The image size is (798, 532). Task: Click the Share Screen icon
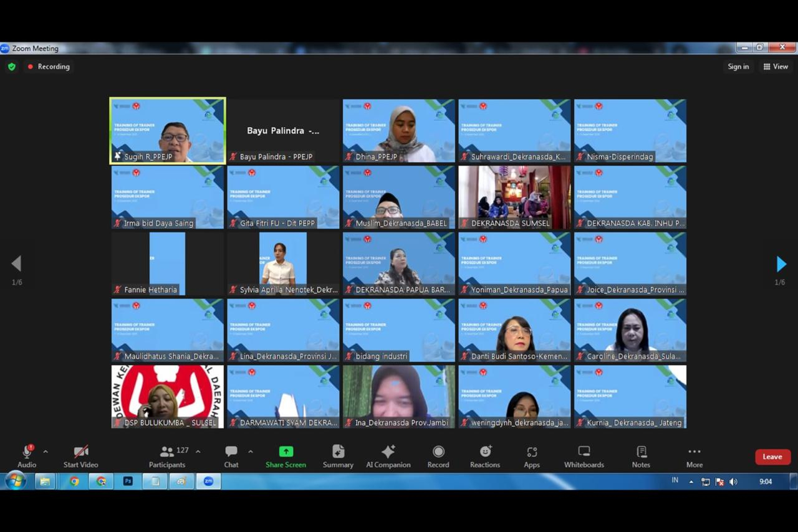[x=286, y=452]
